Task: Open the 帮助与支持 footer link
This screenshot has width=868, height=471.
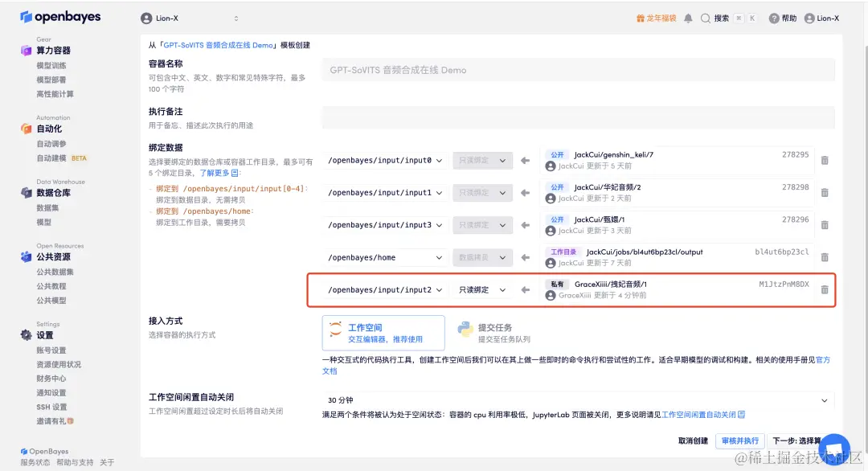Action: (75, 462)
